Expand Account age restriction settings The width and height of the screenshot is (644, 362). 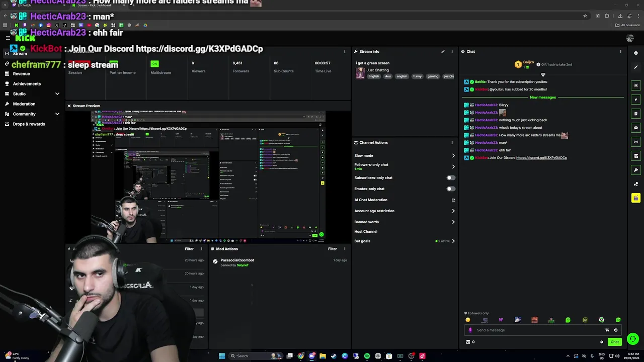(453, 211)
